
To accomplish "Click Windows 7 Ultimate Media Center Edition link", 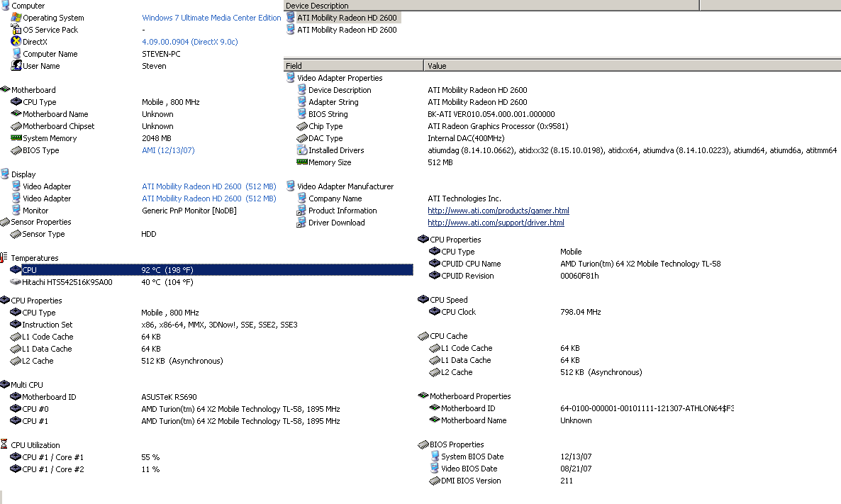I will [x=211, y=18].
